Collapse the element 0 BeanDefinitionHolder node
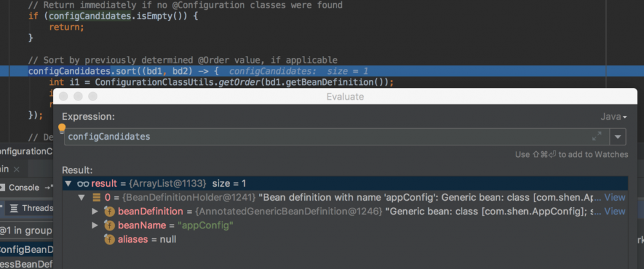 [82, 198]
